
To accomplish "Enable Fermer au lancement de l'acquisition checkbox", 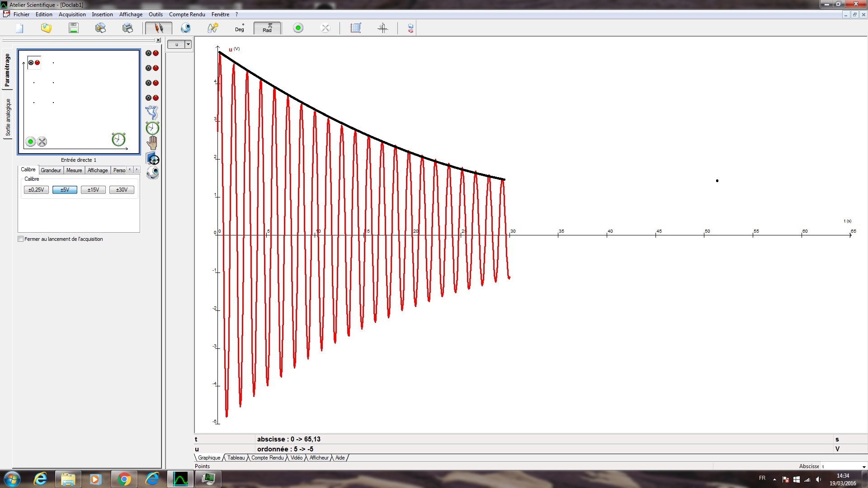I will point(20,239).
